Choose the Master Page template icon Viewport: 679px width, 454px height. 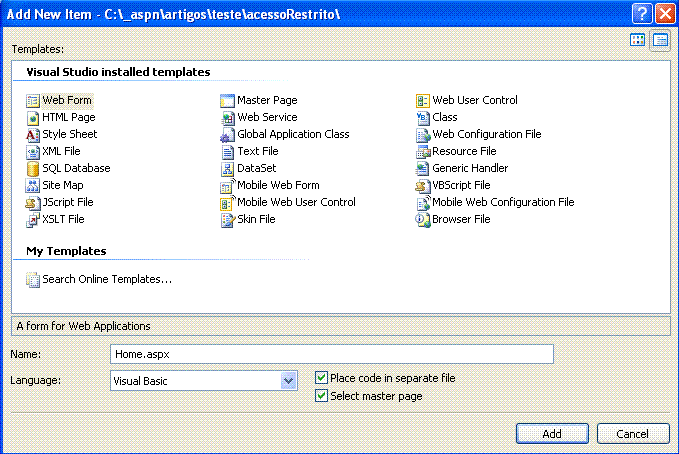pos(227,100)
